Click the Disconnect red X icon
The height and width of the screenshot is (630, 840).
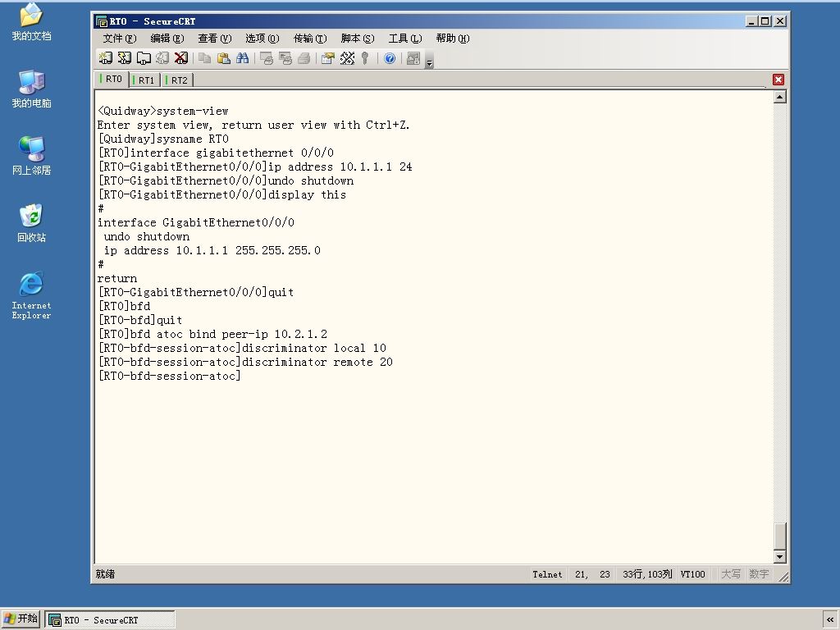pyautogui.click(x=181, y=58)
